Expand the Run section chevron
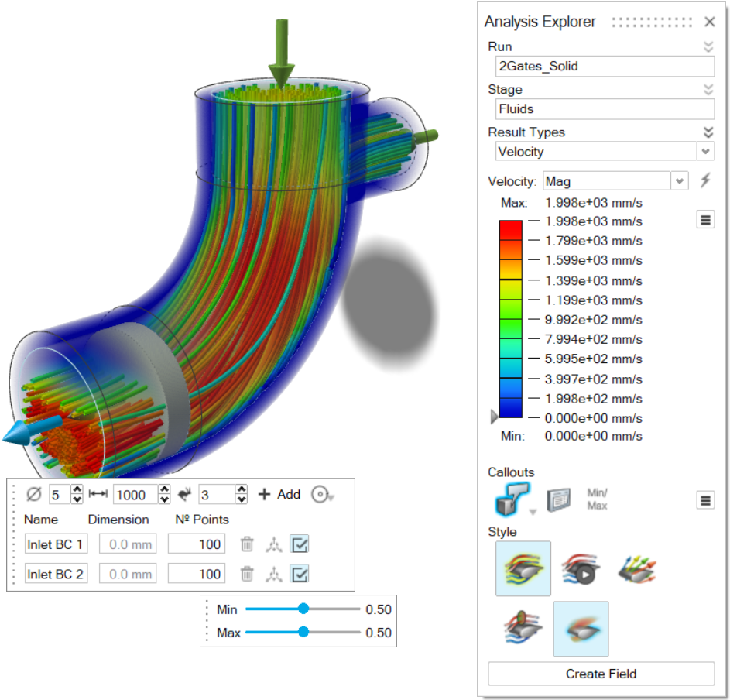 [x=708, y=47]
